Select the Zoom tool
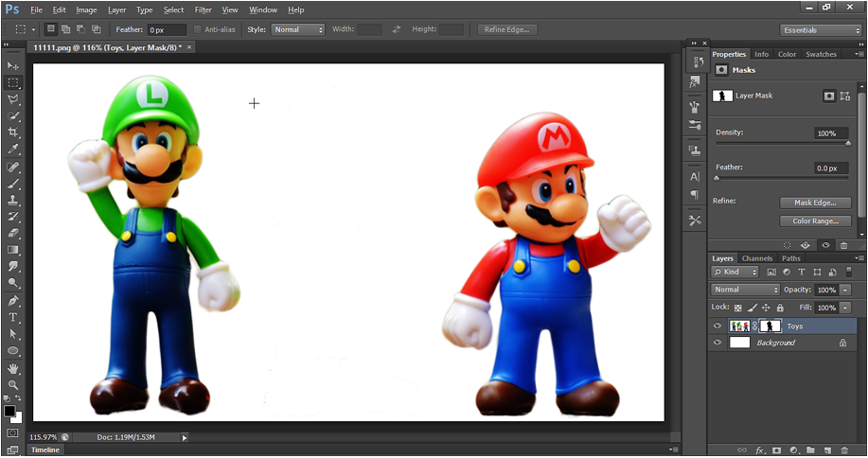Image resolution: width=868 pixels, height=458 pixels. click(12, 384)
